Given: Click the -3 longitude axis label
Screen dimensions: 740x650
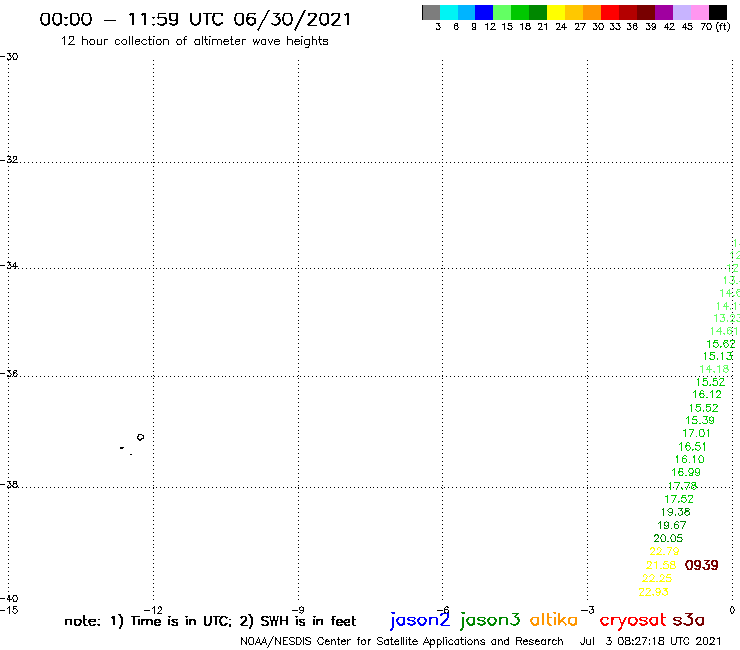Looking at the screenshot, I should coord(588,610).
